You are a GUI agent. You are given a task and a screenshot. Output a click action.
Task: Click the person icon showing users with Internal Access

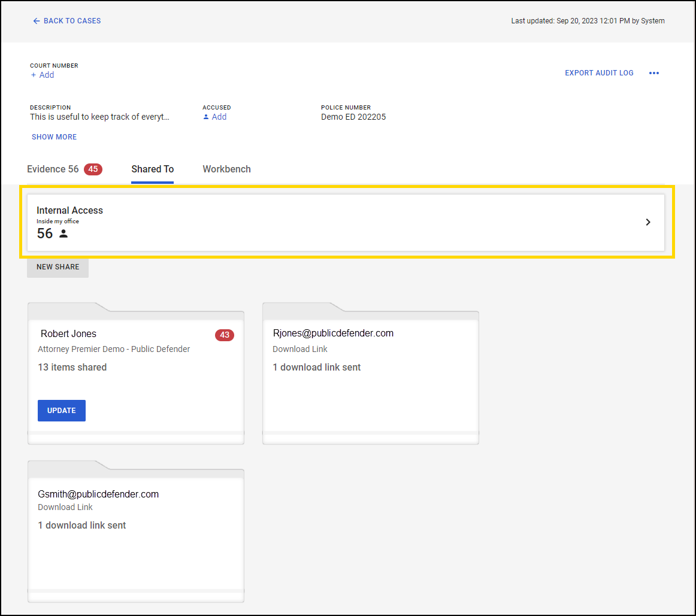63,233
